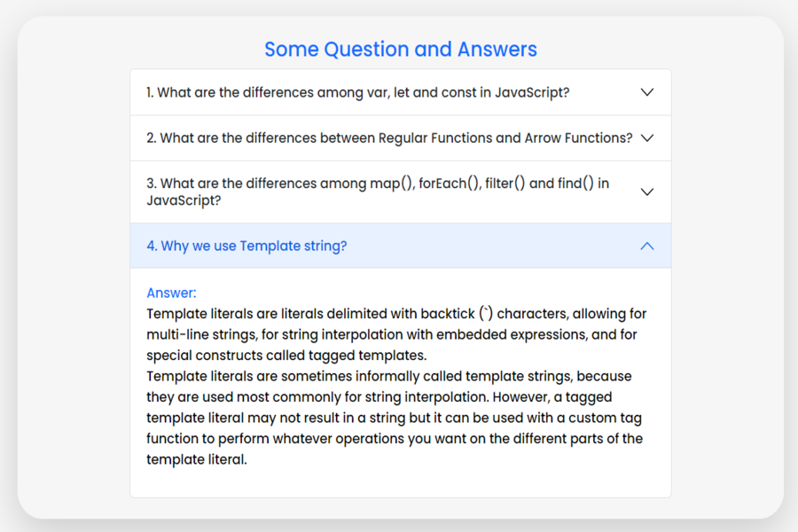Expand question 2 on Regular and Arrow Functions
This screenshot has width=798, height=532.
click(389, 138)
